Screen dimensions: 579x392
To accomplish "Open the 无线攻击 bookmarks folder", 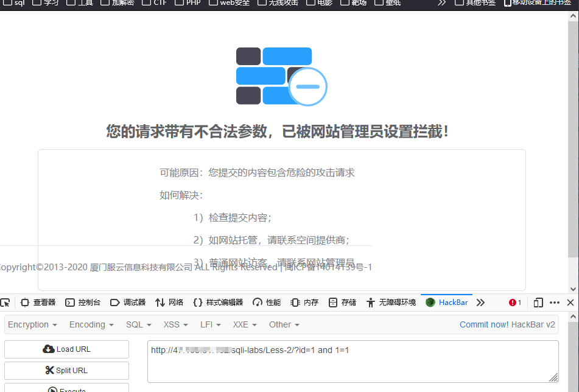I will tap(278, 2).
